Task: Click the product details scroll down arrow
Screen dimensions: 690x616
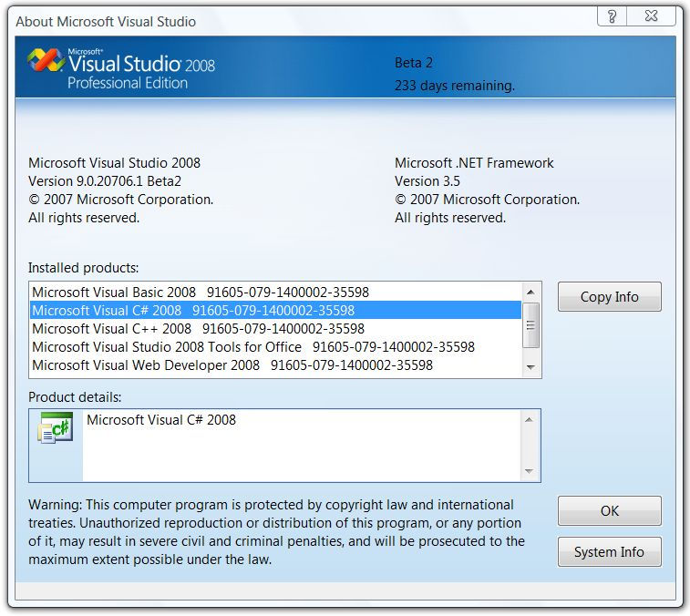Action: 530,471
